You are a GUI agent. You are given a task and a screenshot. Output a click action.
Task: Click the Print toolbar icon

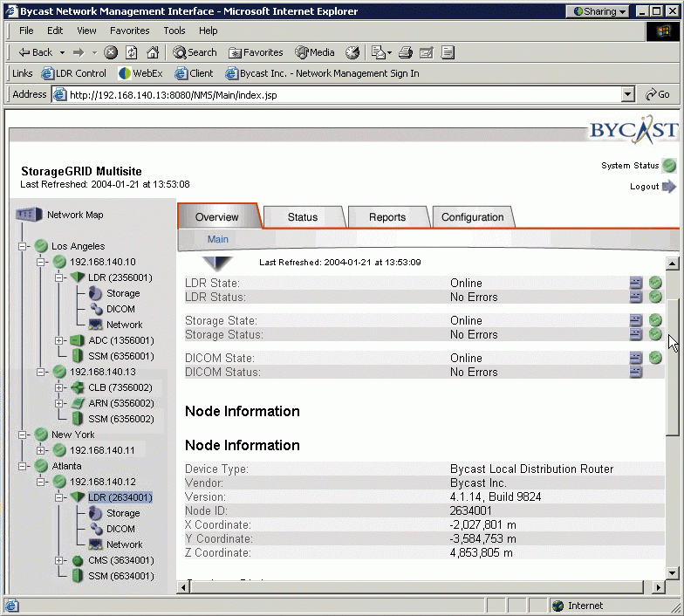pyautogui.click(x=405, y=52)
